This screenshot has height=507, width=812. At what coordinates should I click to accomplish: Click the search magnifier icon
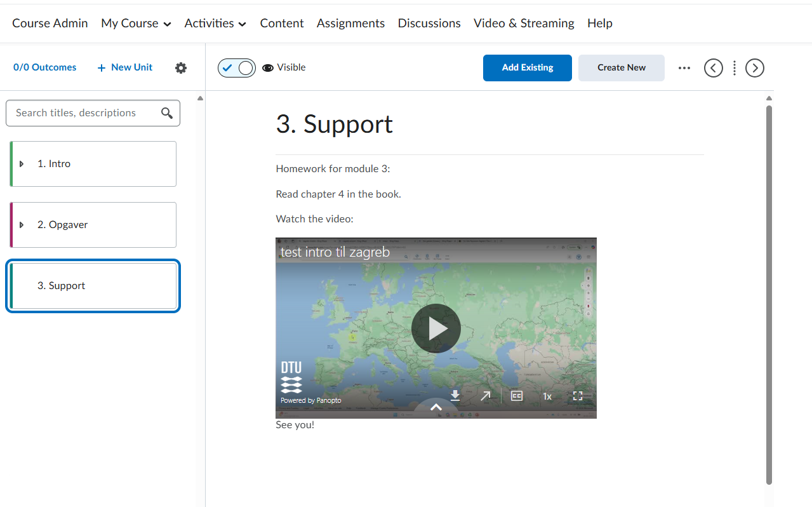coord(167,113)
